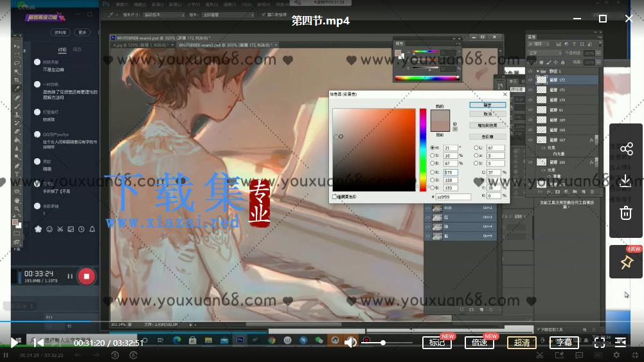Click the pin icon marked NEW
This screenshot has width=644, height=362.
point(627,262)
